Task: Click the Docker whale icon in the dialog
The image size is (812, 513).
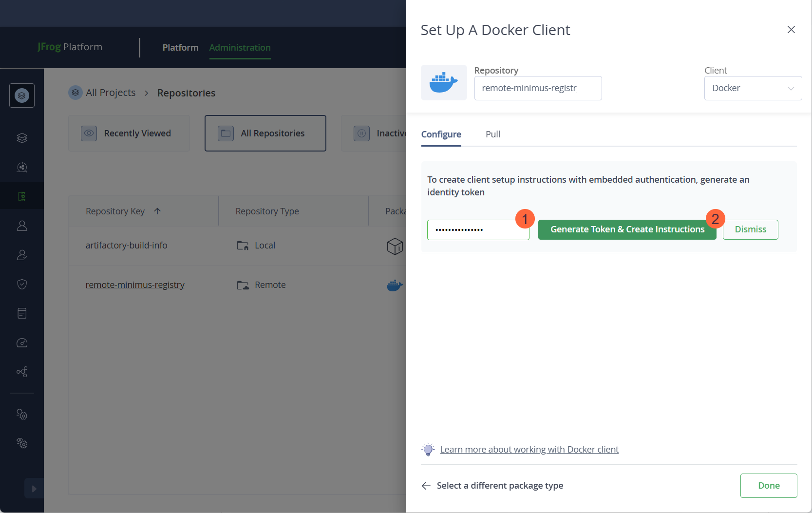Action: pos(444,82)
